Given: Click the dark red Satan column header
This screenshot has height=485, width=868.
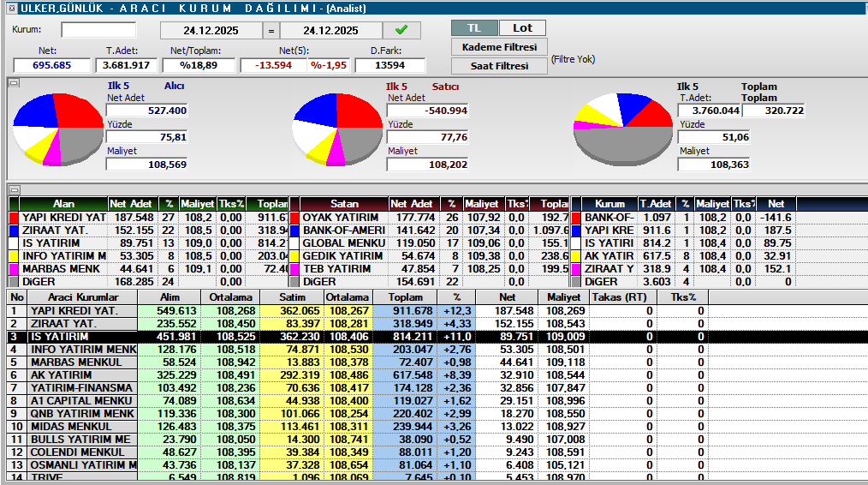Looking at the screenshot, I should [345, 204].
